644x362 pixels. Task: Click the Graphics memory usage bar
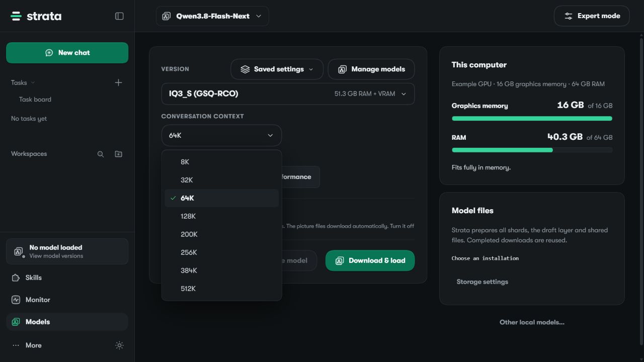(532, 119)
